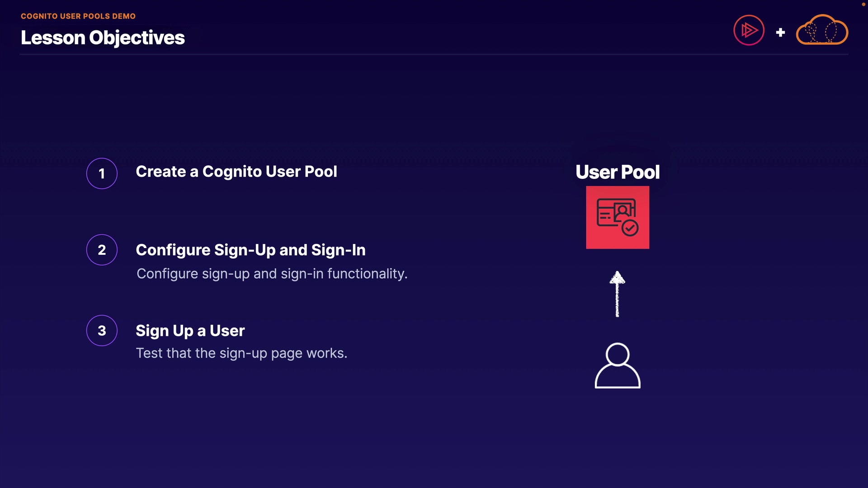The height and width of the screenshot is (488, 868).
Task: Click the white upward arrow
Action: pyautogui.click(x=617, y=294)
